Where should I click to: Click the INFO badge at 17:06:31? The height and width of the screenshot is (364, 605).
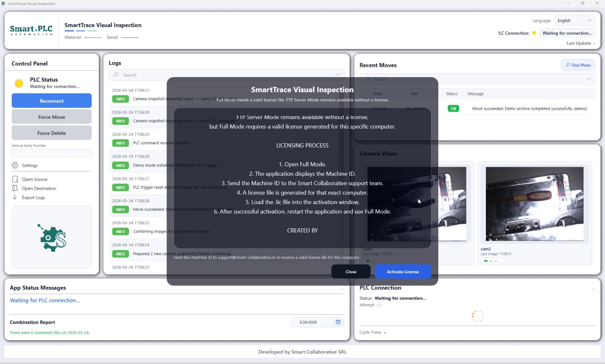[x=120, y=99]
